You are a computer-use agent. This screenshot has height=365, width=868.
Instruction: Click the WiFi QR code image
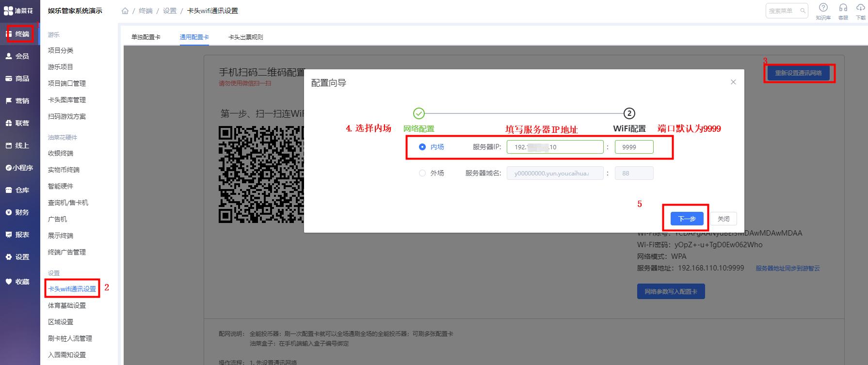pyautogui.click(x=261, y=175)
